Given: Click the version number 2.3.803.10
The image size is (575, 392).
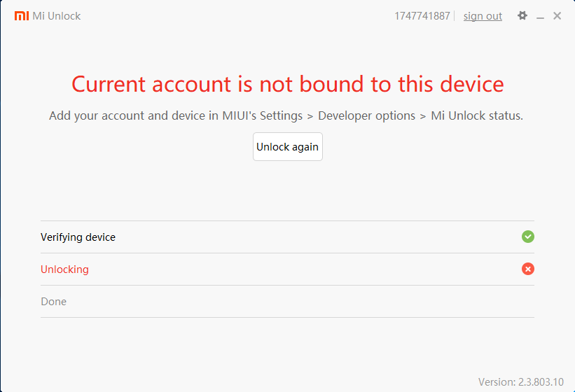Looking at the screenshot, I should 542,381.
